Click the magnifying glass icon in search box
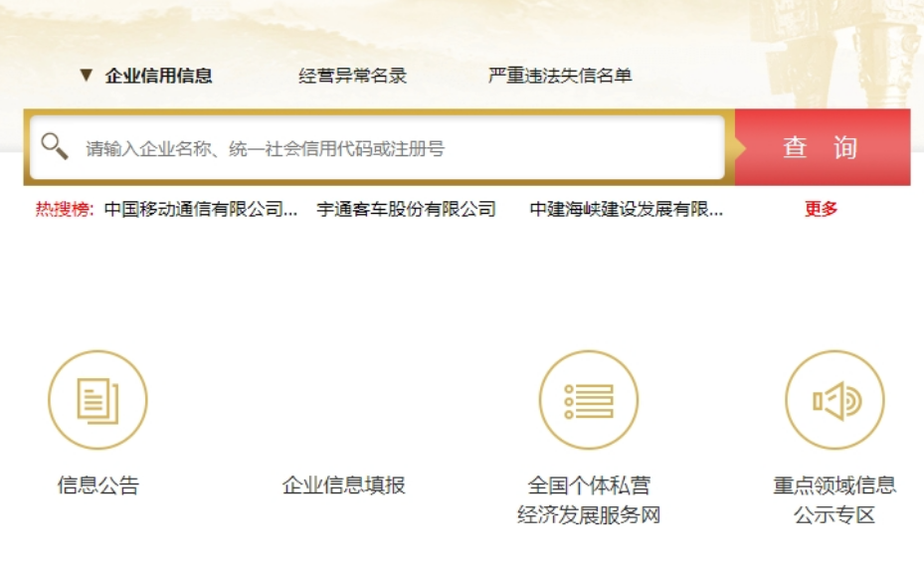This screenshot has height=577, width=924. coord(54,147)
